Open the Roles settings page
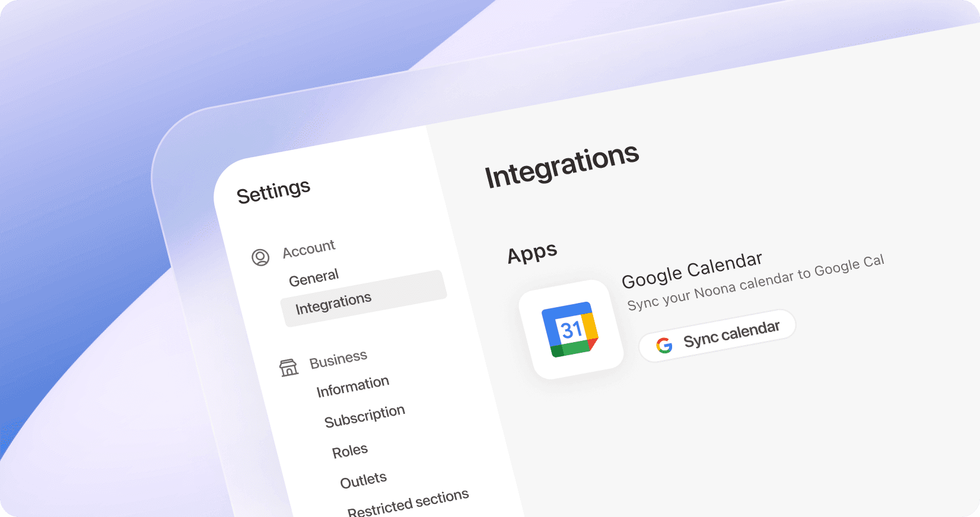980x517 pixels. tap(350, 451)
